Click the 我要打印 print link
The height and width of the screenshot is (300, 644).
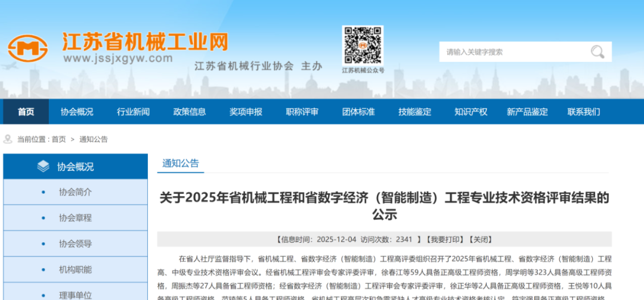tap(444, 240)
